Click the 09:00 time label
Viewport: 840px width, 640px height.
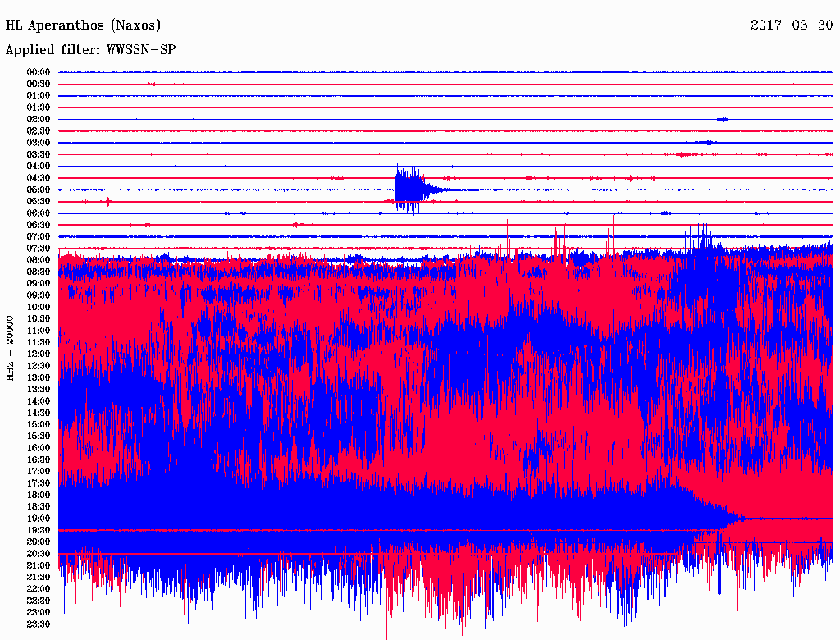39,284
